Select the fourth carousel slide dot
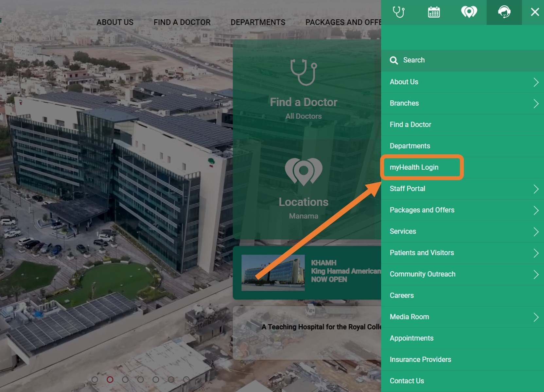Image resolution: width=544 pixels, height=392 pixels. pyautogui.click(x=140, y=380)
